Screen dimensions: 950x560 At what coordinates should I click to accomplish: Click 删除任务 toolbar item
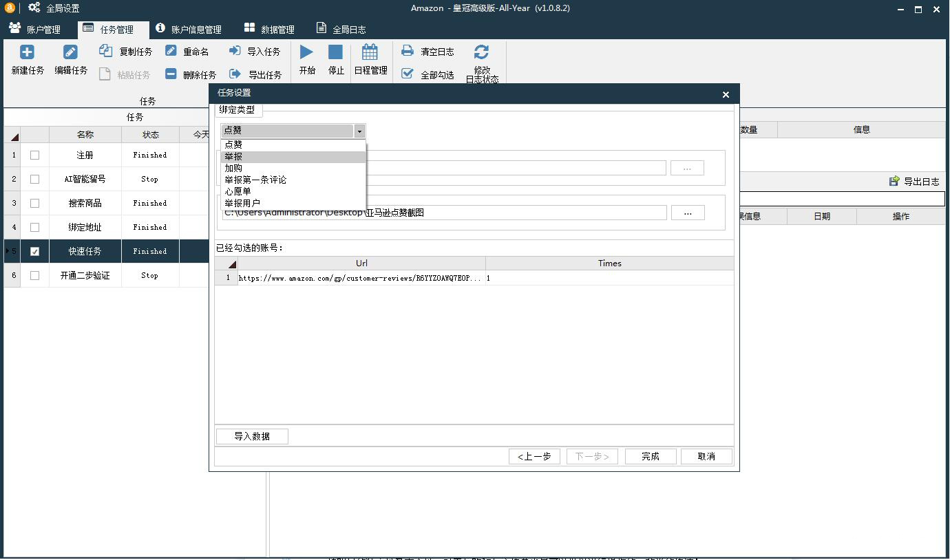coord(191,74)
